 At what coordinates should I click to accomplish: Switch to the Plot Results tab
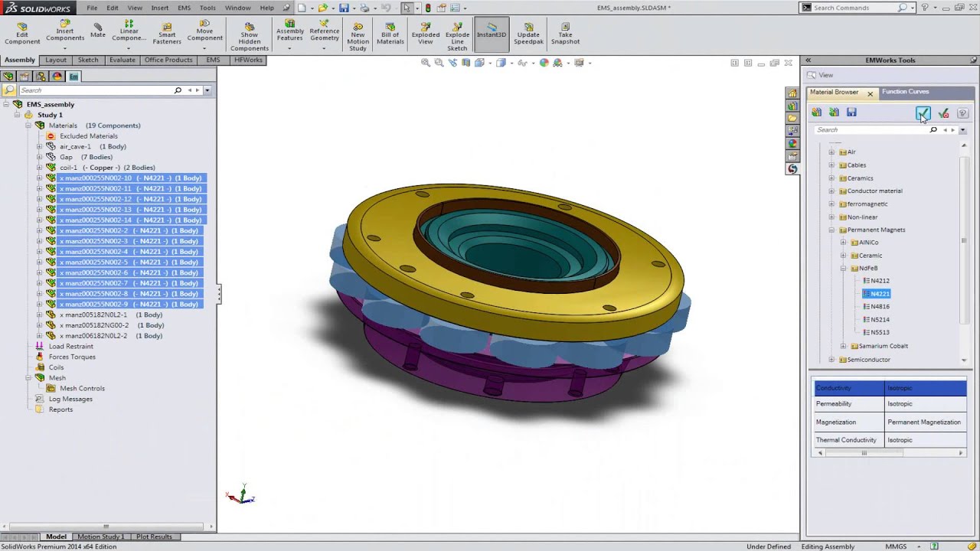point(154,536)
